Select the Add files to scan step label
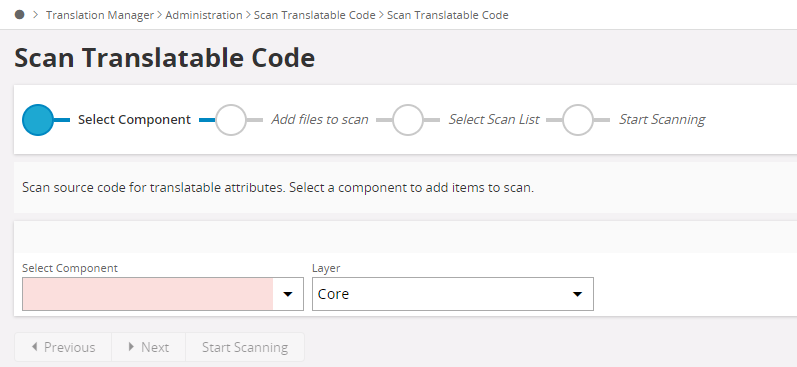This screenshot has width=797, height=367. coord(320,120)
